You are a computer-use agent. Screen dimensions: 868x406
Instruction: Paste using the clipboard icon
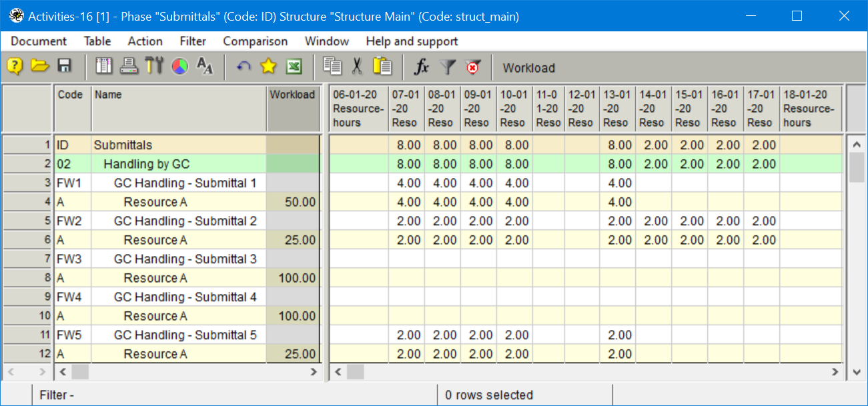pyautogui.click(x=382, y=66)
